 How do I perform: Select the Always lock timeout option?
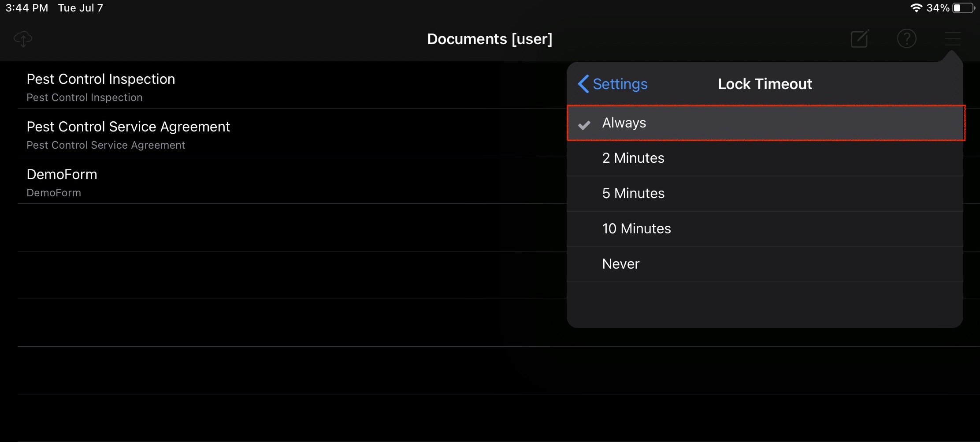(x=766, y=123)
